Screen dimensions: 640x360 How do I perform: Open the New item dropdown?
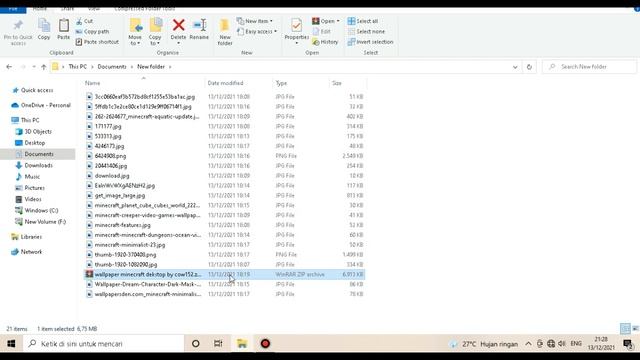[255, 21]
